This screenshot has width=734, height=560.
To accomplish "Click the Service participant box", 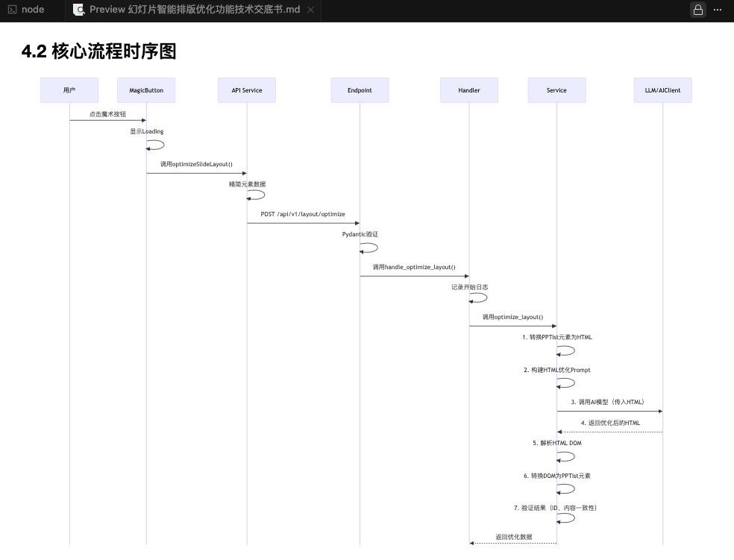I will coord(556,90).
